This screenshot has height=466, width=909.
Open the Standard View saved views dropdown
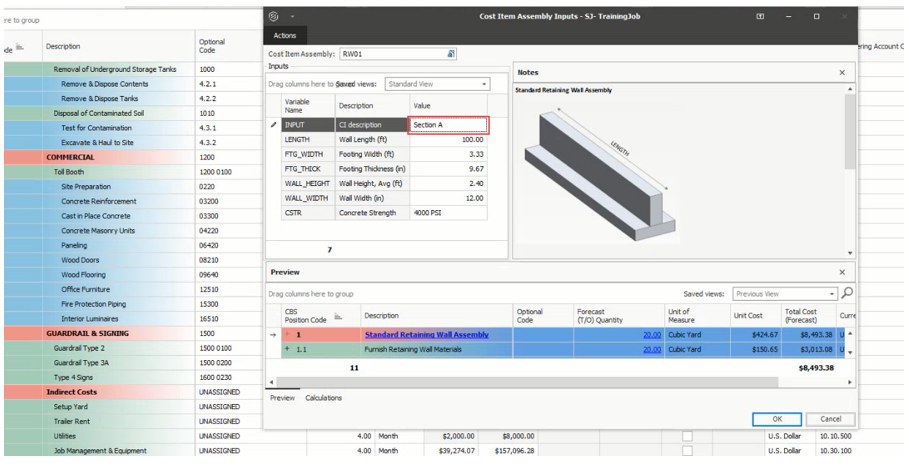click(x=485, y=85)
